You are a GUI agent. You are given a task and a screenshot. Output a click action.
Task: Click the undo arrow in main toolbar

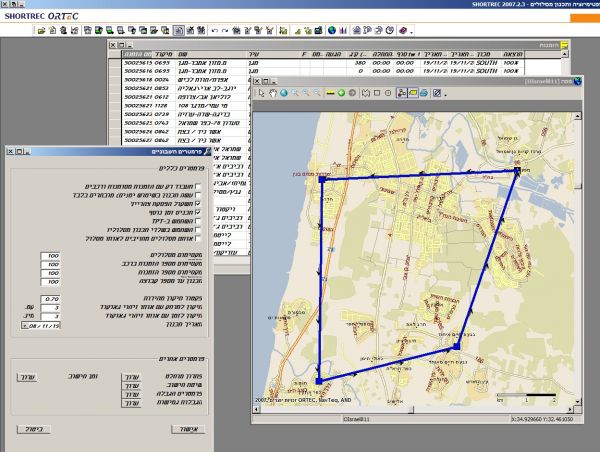pos(214,31)
